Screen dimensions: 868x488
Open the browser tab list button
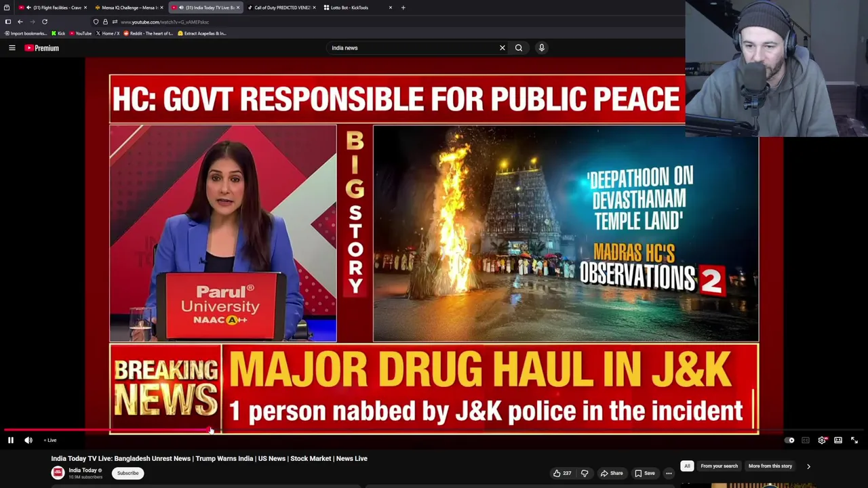coord(7,7)
